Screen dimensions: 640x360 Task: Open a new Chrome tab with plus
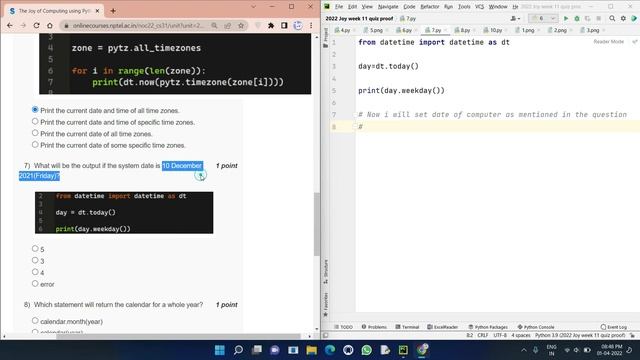coord(113,11)
